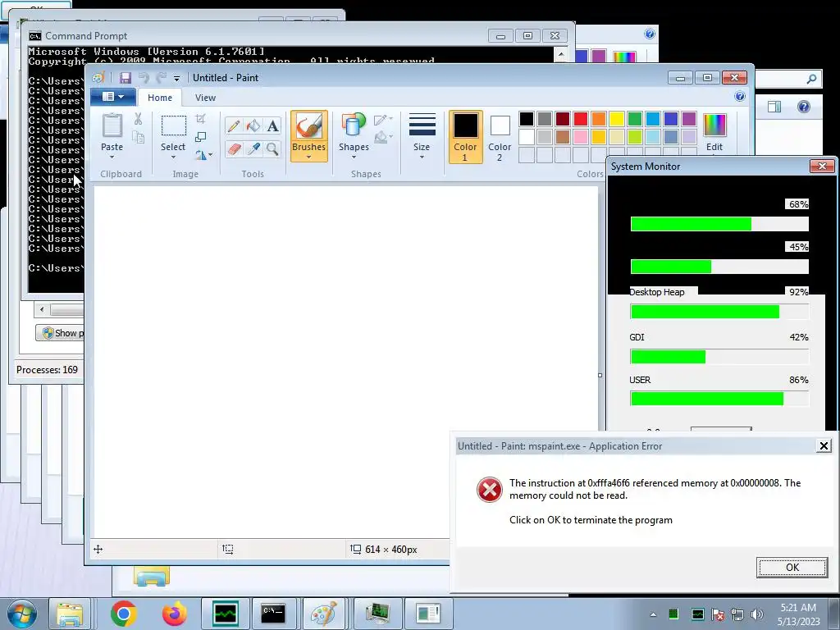Click the Paste clipboard icon
Screen dimensions: 840x630
click(112, 126)
